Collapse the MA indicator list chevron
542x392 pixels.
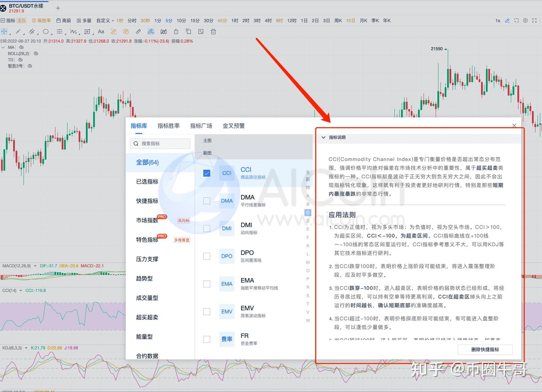3,47
